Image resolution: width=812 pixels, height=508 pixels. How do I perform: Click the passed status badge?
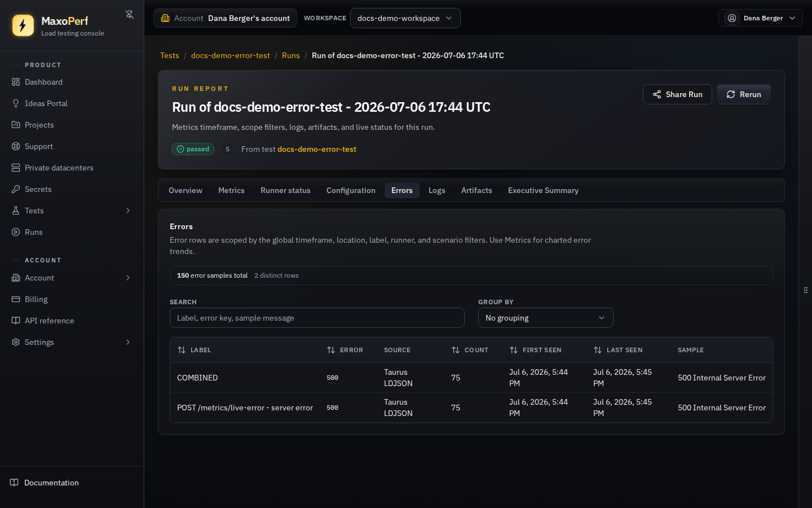tap(193, 149)
